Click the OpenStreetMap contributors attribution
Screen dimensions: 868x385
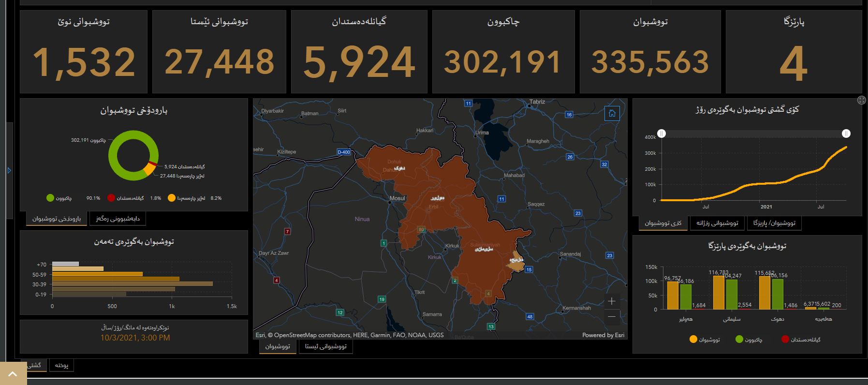coord(309,335)
